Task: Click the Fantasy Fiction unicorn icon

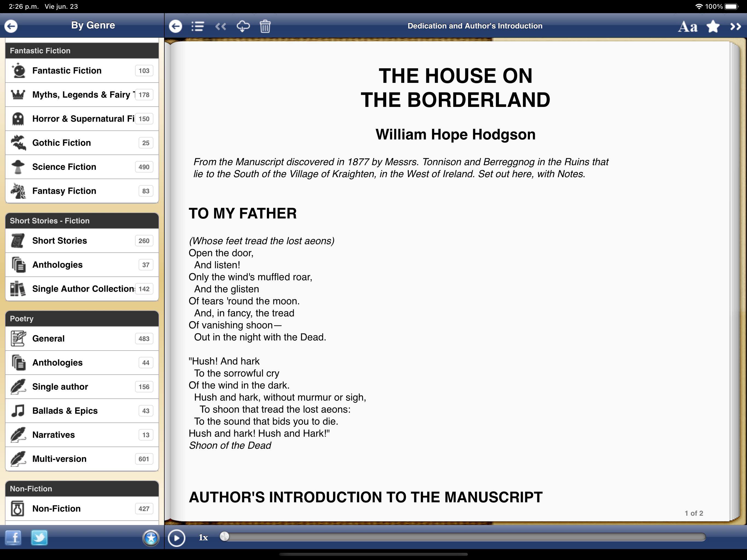Action: click(x=18, y=191)
